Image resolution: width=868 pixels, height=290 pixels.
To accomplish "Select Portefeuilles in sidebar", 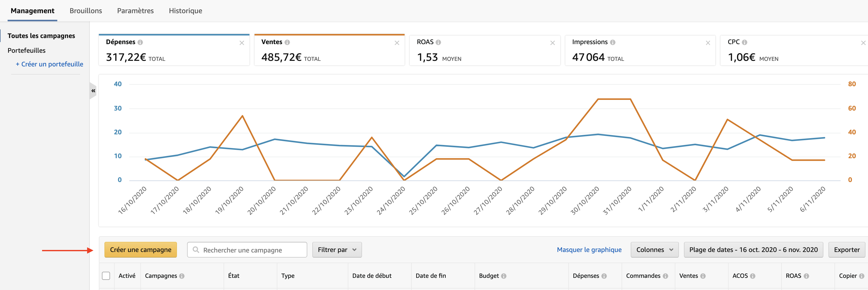I will pos(26,50).
